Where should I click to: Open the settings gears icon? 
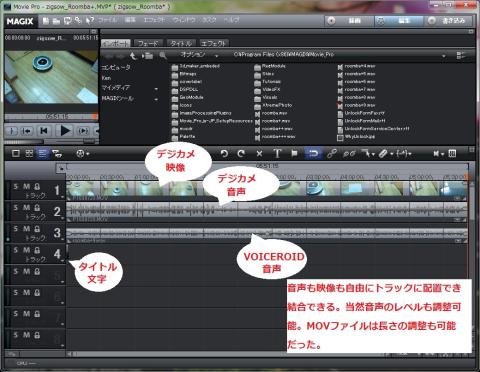pyautogui.click(x=78, y=20)
